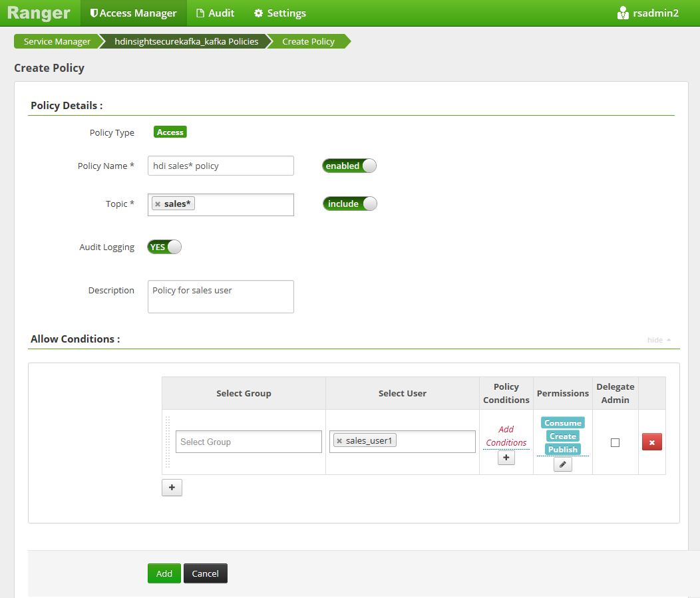Toggle the policy enabled switch

349,166
